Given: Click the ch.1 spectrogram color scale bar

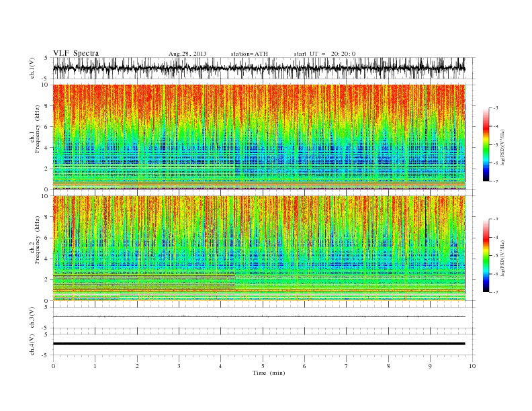Looking at the screenshot, I should pyautogui.click(x=486, y=145).
